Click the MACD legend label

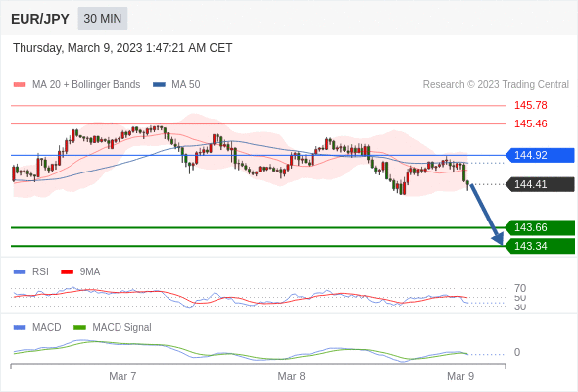coord(46,328)
